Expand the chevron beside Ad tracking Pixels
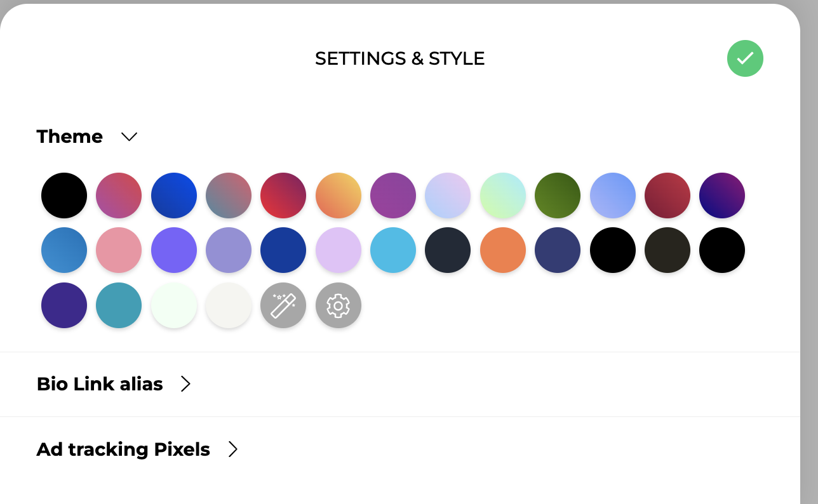The height and width of the screenshot is (504, 818). [x=233, y=449]
